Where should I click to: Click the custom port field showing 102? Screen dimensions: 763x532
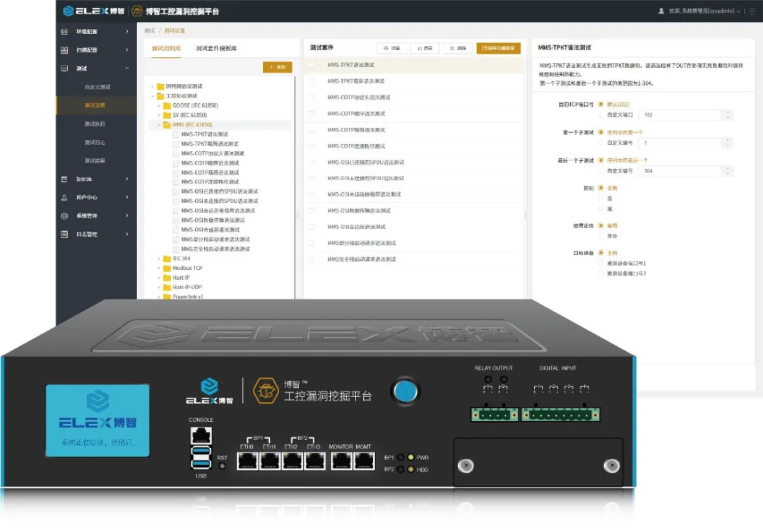680,115
